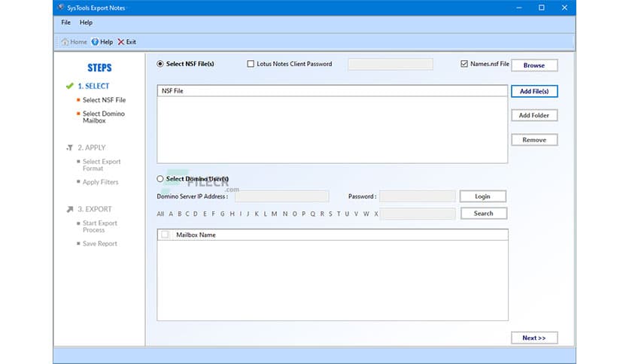Image resolution: width=629 pixels, height=364 pixels.
Task: Focus the Lotus Notes password input field
Action: 390,64
